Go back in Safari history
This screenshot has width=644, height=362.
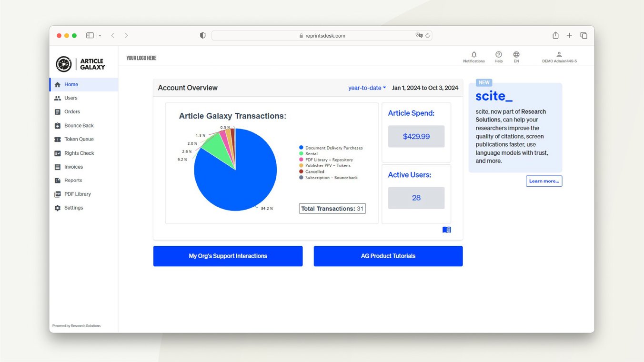pyautogui.click(x=113, y=36)
